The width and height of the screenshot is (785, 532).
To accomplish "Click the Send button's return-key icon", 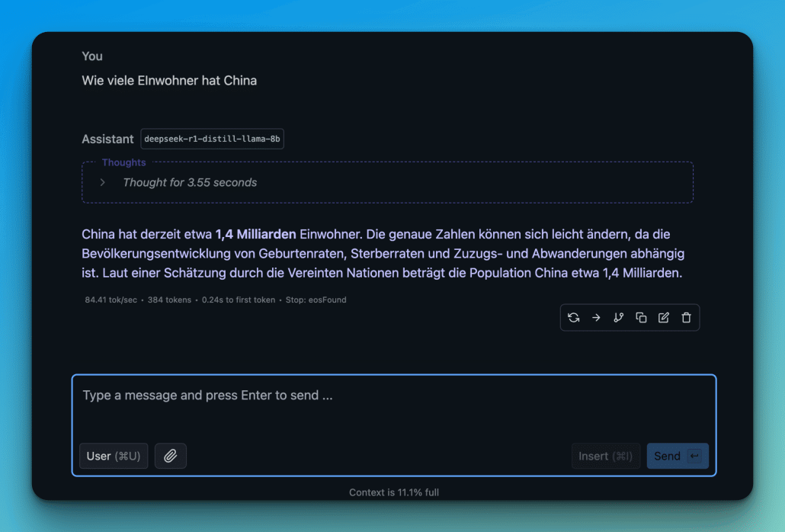I will (x=694, y=455).
